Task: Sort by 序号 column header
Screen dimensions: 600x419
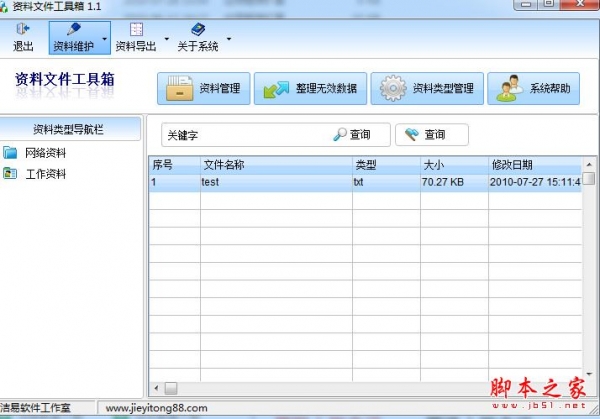Action: pyautogui.click(x=174, y=165)
